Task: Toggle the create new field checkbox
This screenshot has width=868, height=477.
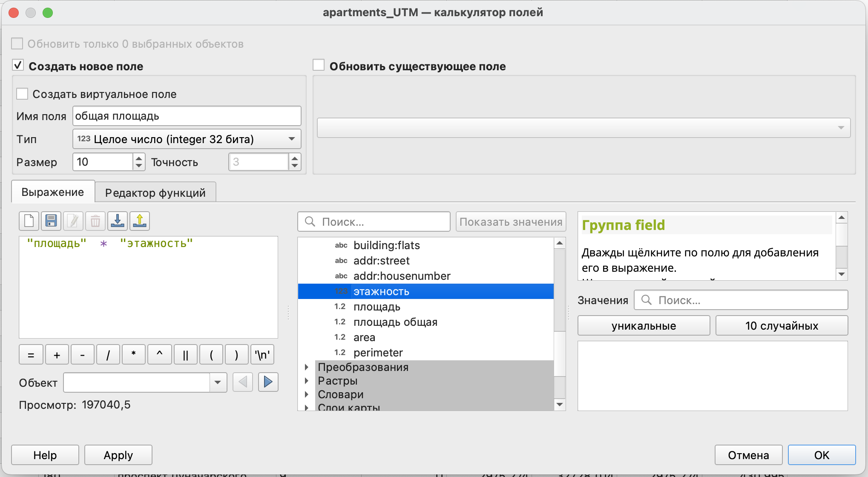Action: [18, 66]
